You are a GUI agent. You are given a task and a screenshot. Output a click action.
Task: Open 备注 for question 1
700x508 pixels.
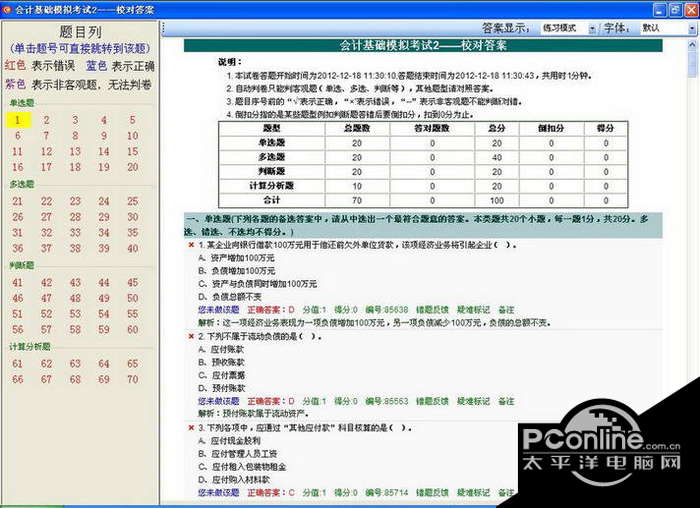[x=506, y=310]
